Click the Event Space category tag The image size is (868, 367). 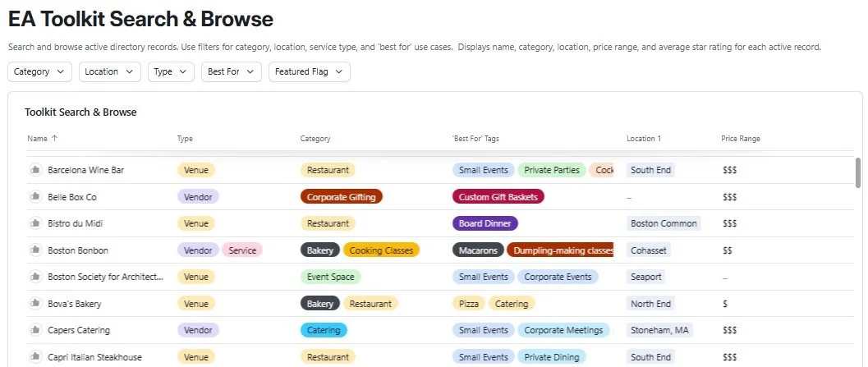click(x=330, y=277)
